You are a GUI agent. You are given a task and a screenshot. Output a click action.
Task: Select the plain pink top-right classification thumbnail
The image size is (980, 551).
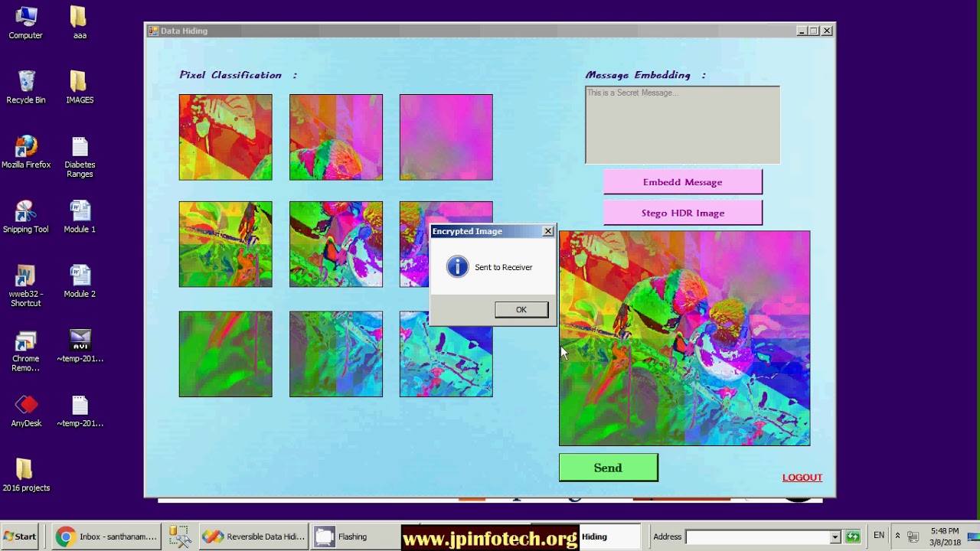click(x=446, y=138)
